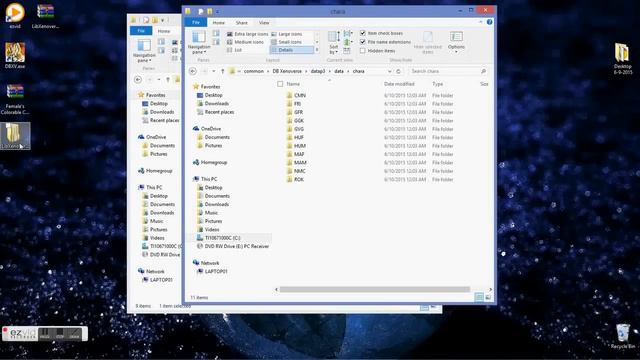This screenshot has width=640, height=360.
Task: Open Explorer Help question mark icon
Action: [489, 22]
